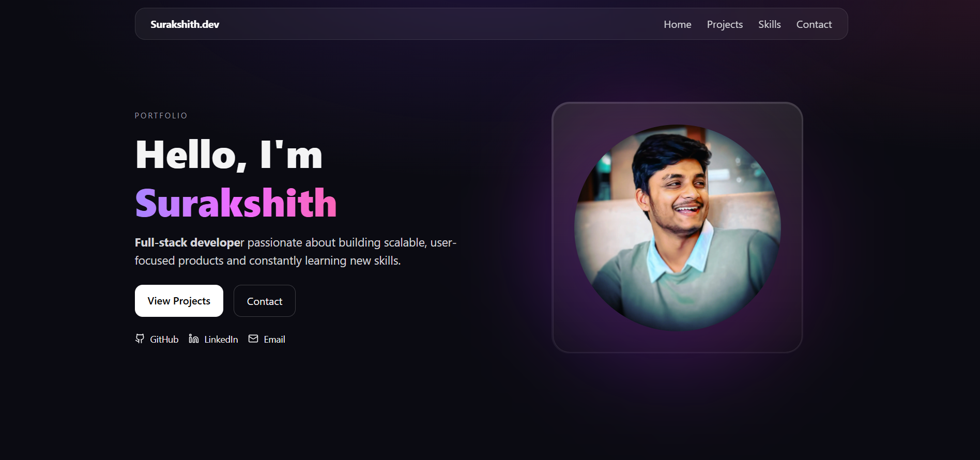Select the gradient Surakshith name heading
The height and width of the screenshot is (460, 980).
[236, 203]
